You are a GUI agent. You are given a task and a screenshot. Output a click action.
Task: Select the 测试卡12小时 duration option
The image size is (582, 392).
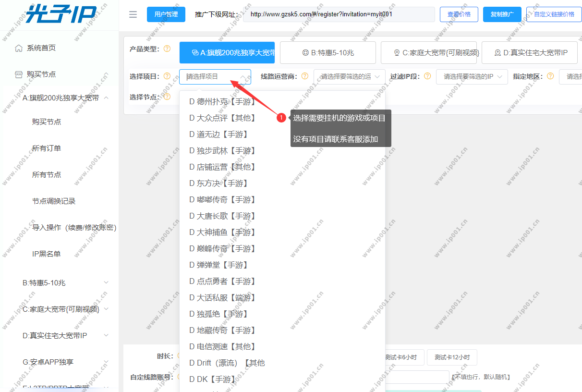pos(452,357)
